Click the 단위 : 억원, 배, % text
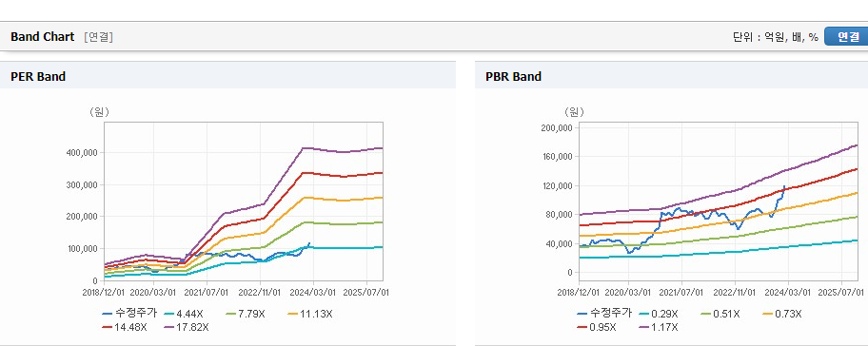 click(775, 37)
